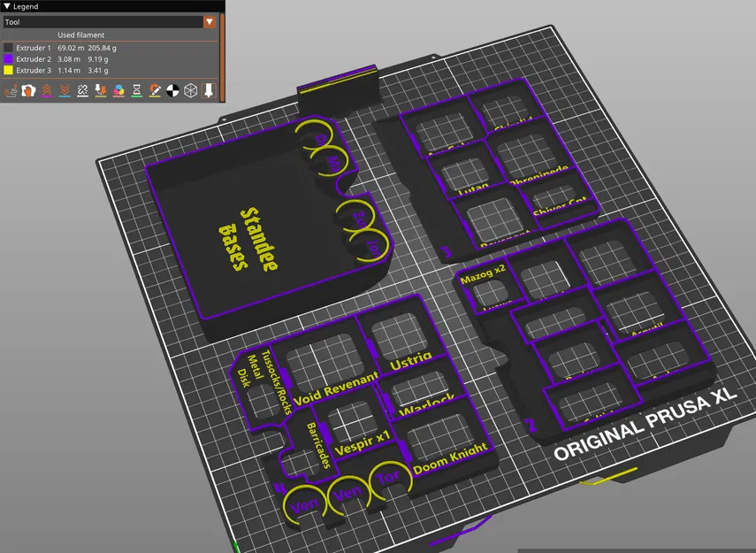The height and width of the screenshot is (553, 756).
Task: Click the Legend panel title text
Action: click(x=26, y=6)
